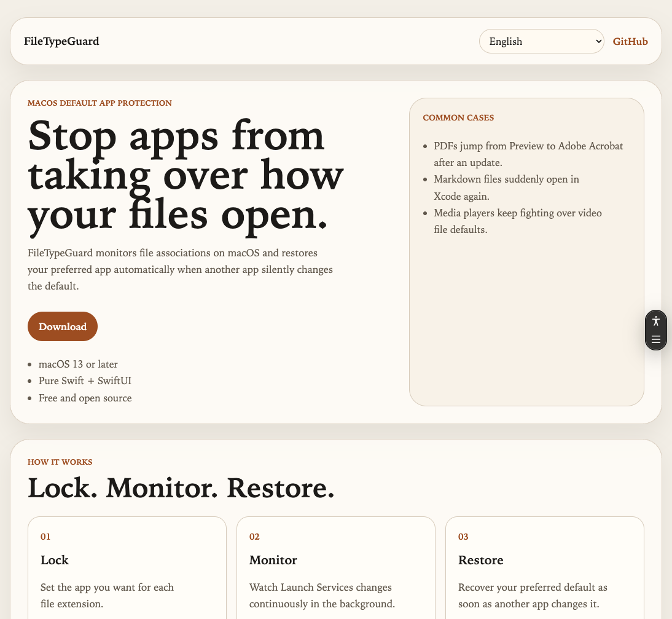Open the hamburger menu in floating widget

click(x=655, y=339)
